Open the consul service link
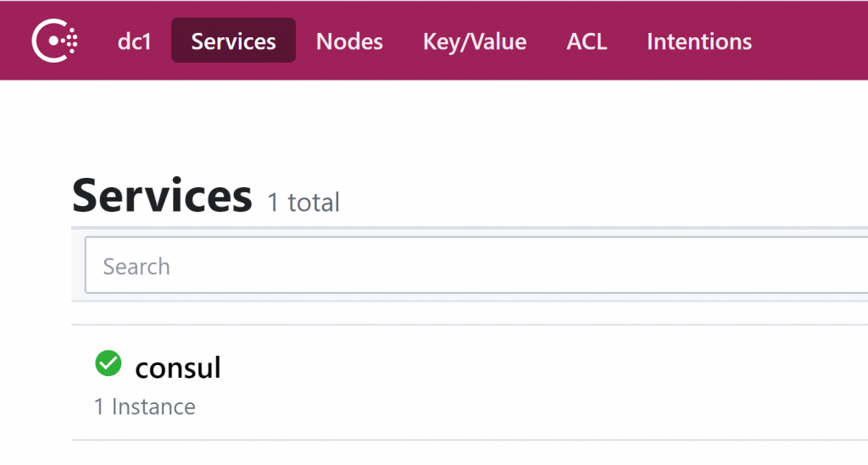This screenshot has height=465, width=868. click(x=178, y=367)
